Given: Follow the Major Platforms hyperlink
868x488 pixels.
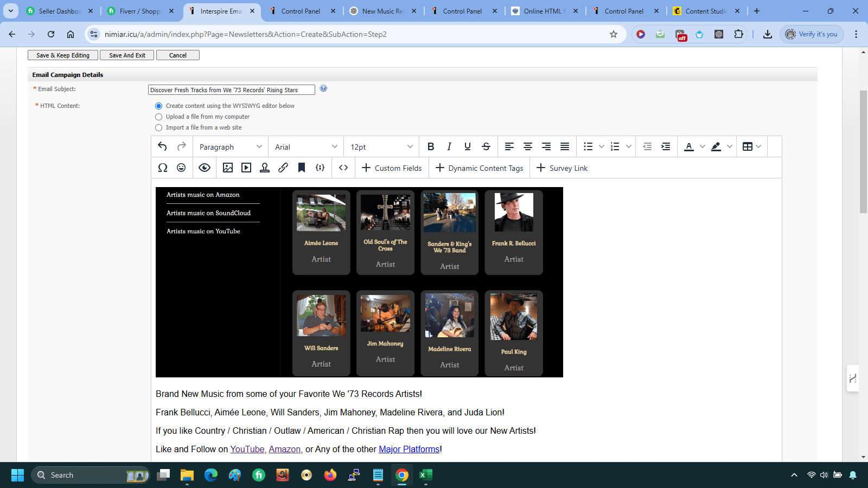Looking at the screenshot, I should tap(409, 450).
